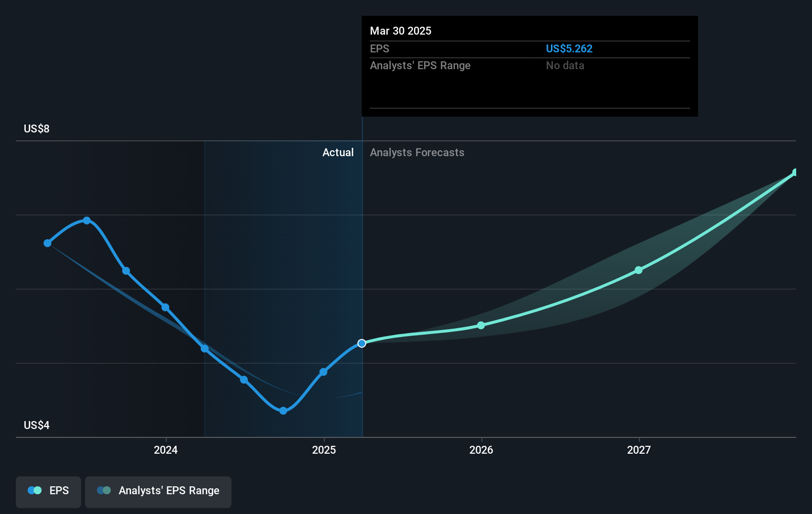The image size is (812, 514).
Task: Select the EPS data point in late 2023
Action: pos(126,271)
